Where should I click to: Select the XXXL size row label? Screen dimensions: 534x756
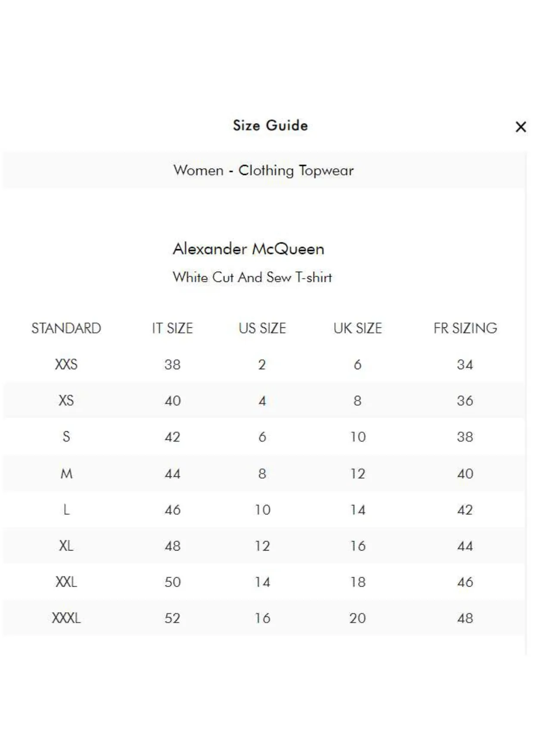(66, 618)
